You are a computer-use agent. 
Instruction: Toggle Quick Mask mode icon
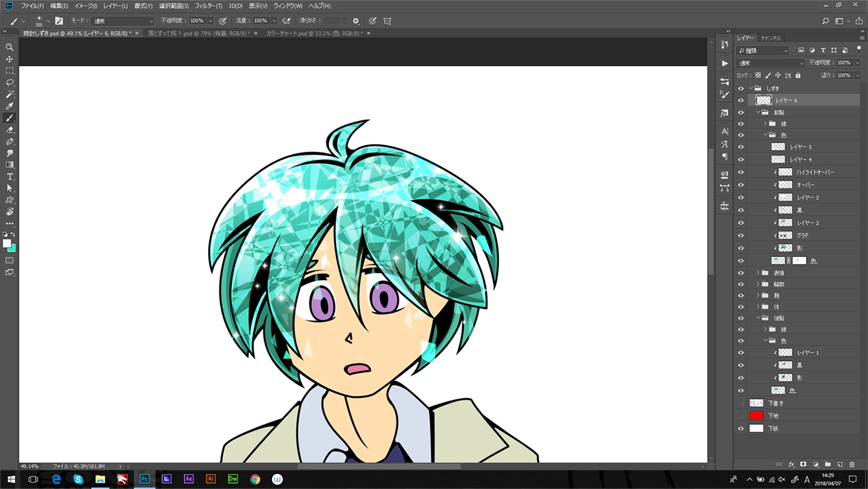click(x=9, y=261)
